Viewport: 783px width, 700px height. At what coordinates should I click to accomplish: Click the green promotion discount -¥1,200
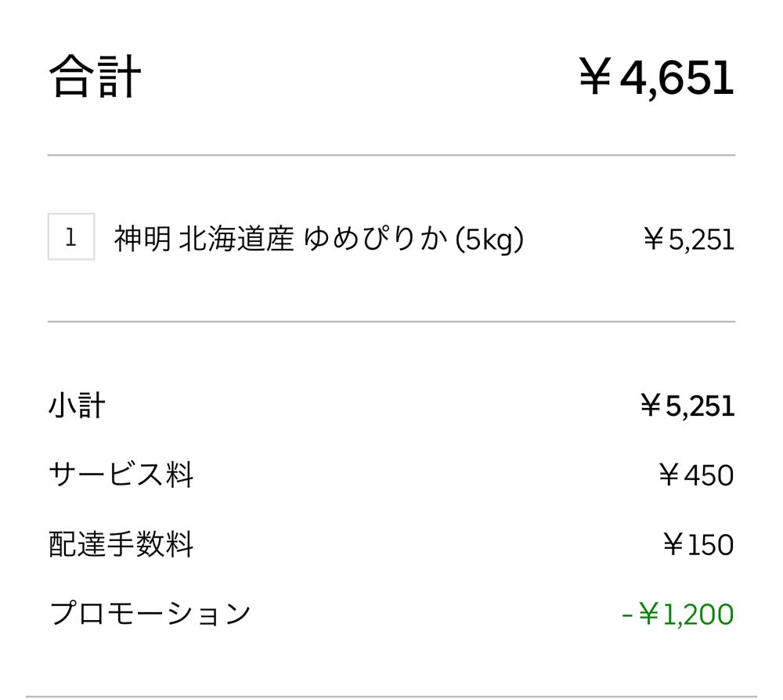[677, 614]
